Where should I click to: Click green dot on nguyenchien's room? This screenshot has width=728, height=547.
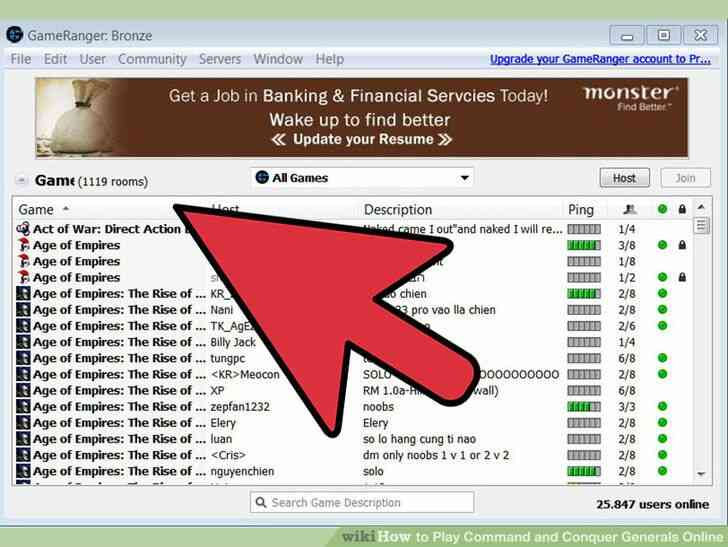tap(663, 471)
